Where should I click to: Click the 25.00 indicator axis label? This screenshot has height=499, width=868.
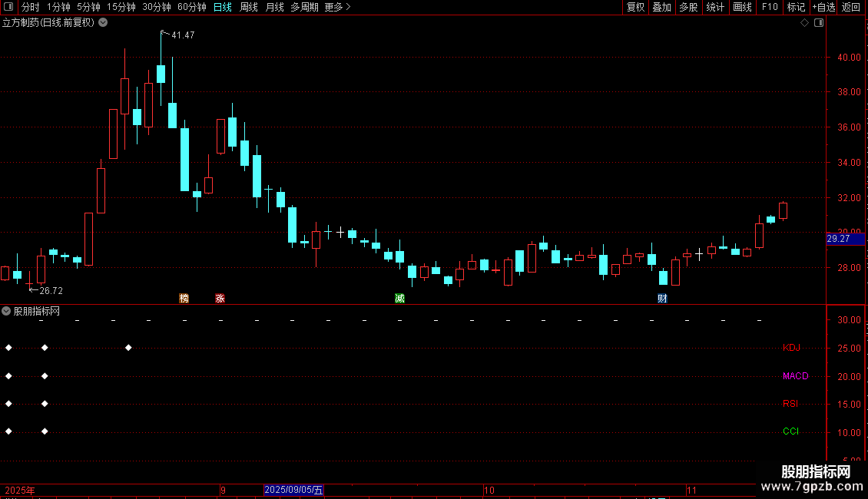click(849, 349)
